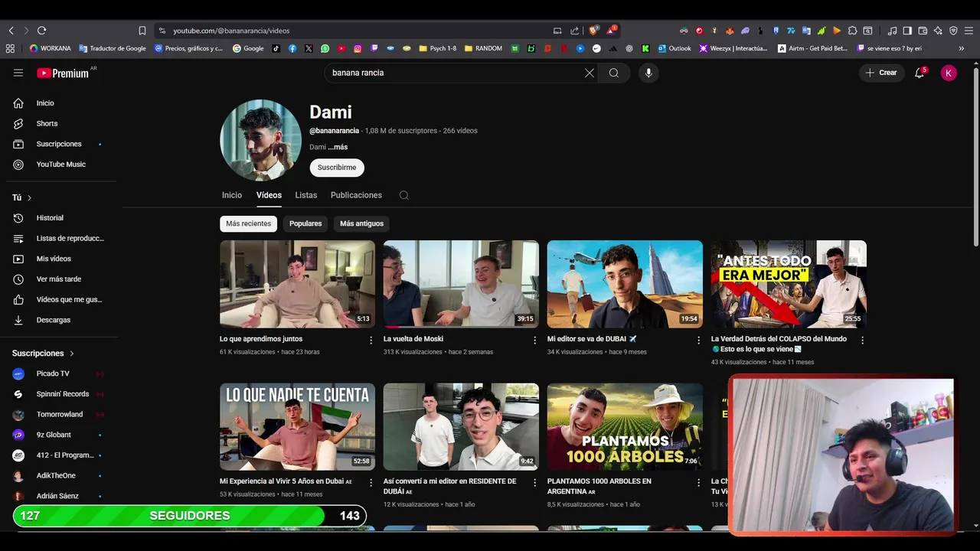980x551 pixels.
Task: Open options menu for Mi editor se va de DUBAI
Action: pyautogui.click(x=698, y=340)
